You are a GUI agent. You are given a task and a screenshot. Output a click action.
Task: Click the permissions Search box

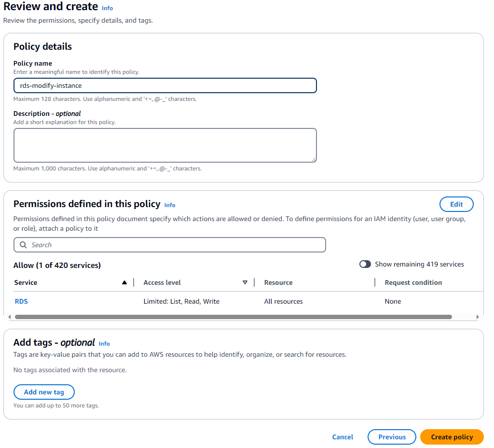[174, 245]
